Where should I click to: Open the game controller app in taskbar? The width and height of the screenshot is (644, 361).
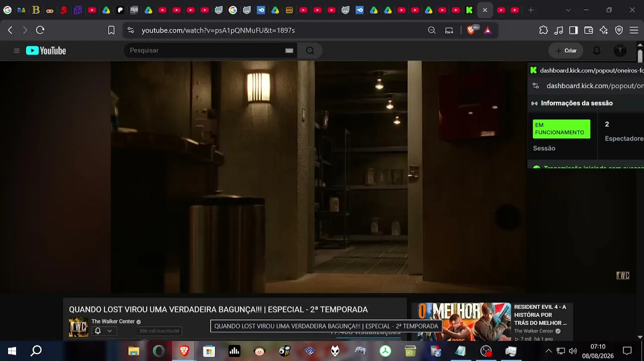tap(360, 351)
